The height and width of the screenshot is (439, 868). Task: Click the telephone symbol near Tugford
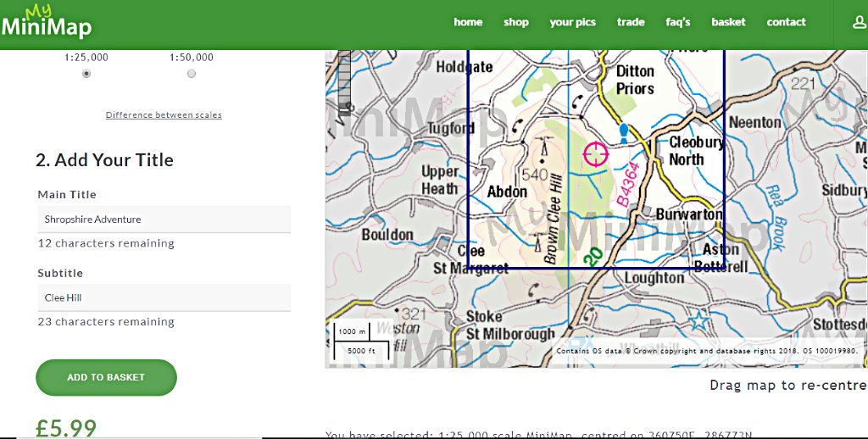pos(517,127)
